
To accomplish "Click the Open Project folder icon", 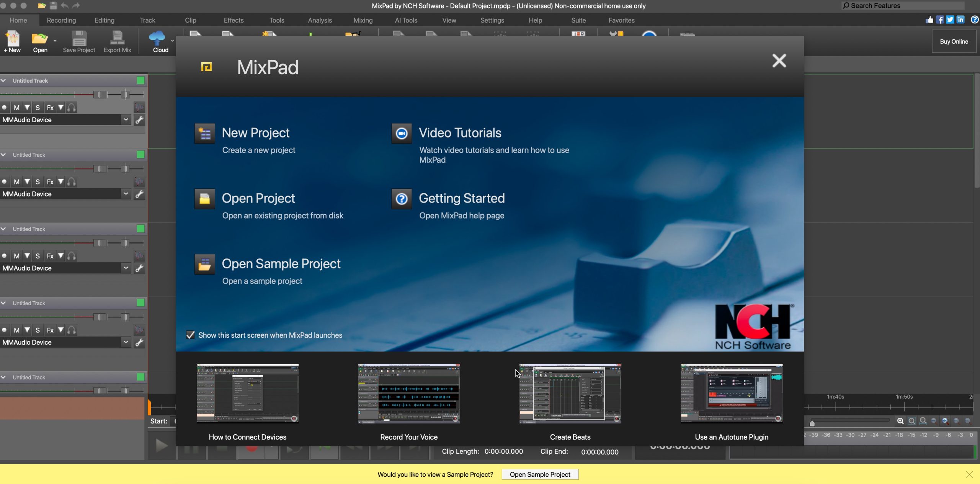I will [205, 199].
